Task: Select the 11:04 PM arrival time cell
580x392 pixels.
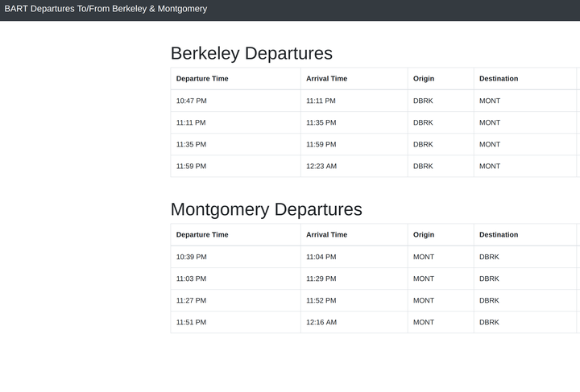Action: (x=321, y=257)
